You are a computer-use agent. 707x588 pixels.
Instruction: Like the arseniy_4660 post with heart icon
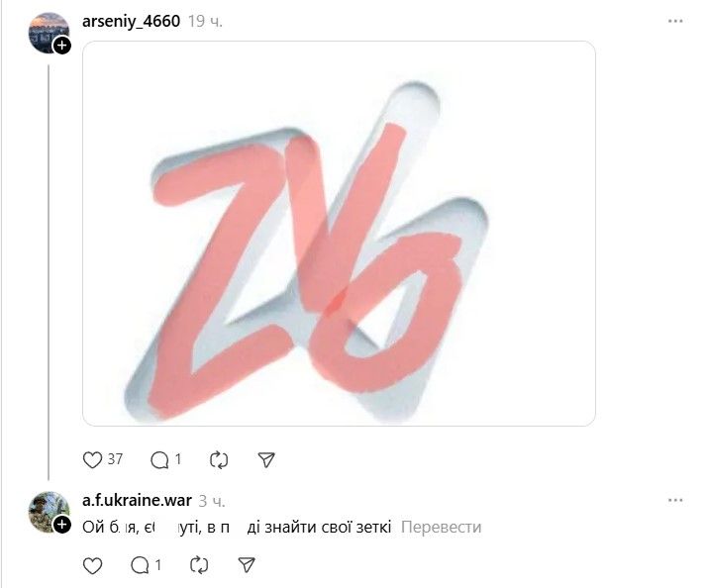[92, 460]
